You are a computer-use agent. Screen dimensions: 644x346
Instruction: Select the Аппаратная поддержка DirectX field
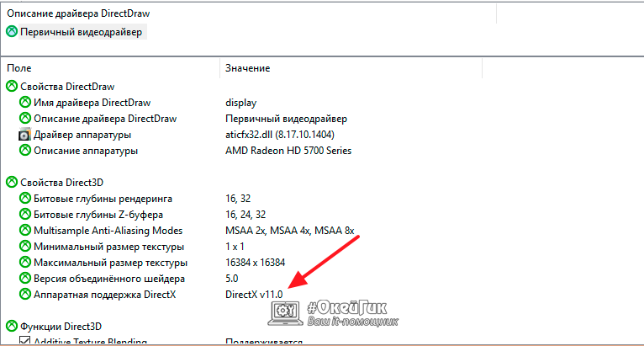105,295
